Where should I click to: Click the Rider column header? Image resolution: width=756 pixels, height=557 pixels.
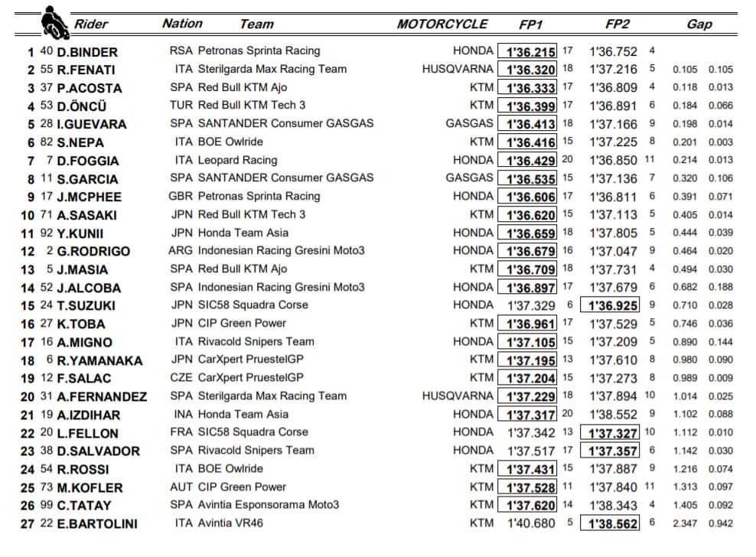pyautogui.click(x=91, y=24)
